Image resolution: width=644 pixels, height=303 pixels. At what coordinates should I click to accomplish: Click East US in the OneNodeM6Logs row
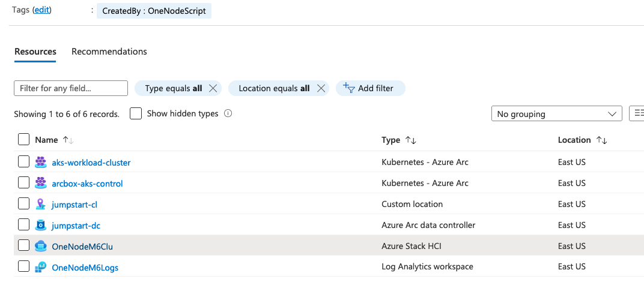click(x=572, y=266)
